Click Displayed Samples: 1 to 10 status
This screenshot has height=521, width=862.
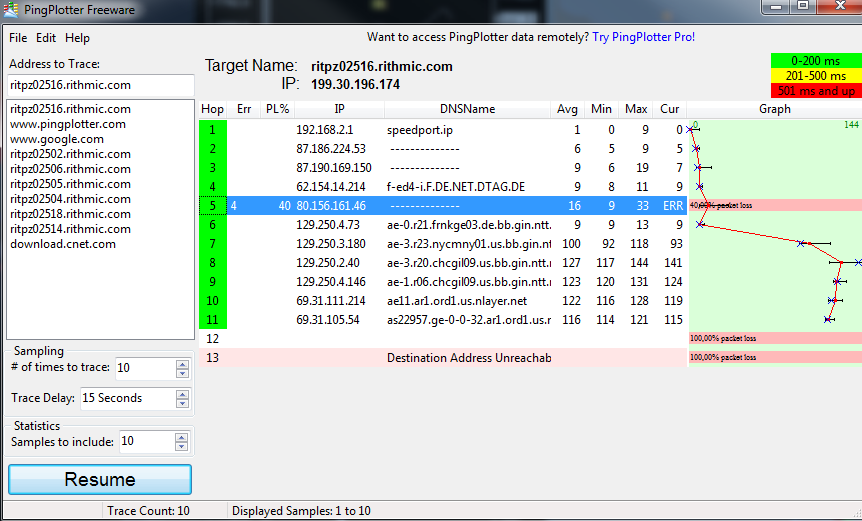[301, 511]
